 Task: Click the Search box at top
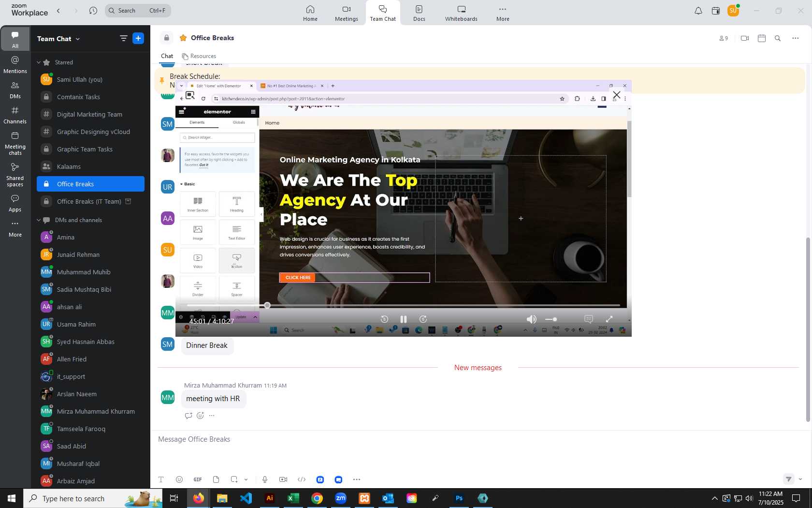coord(138,11)
